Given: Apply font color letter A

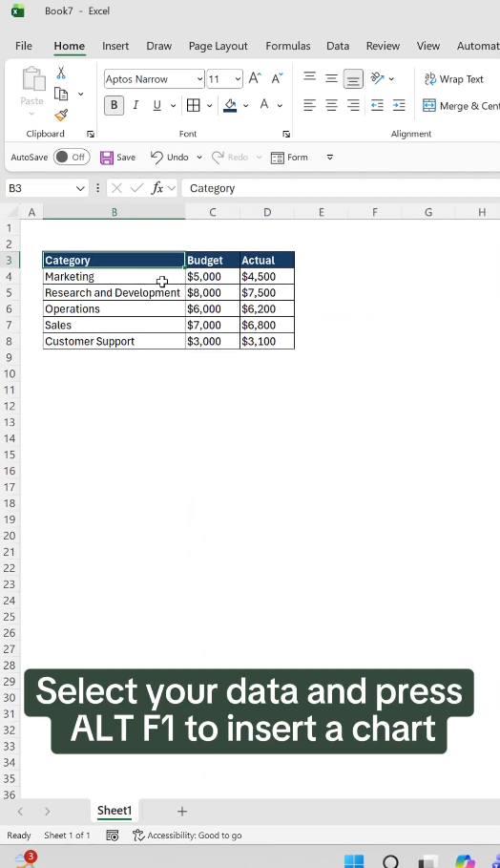Looking at the screenshot, I should [264, 105].
